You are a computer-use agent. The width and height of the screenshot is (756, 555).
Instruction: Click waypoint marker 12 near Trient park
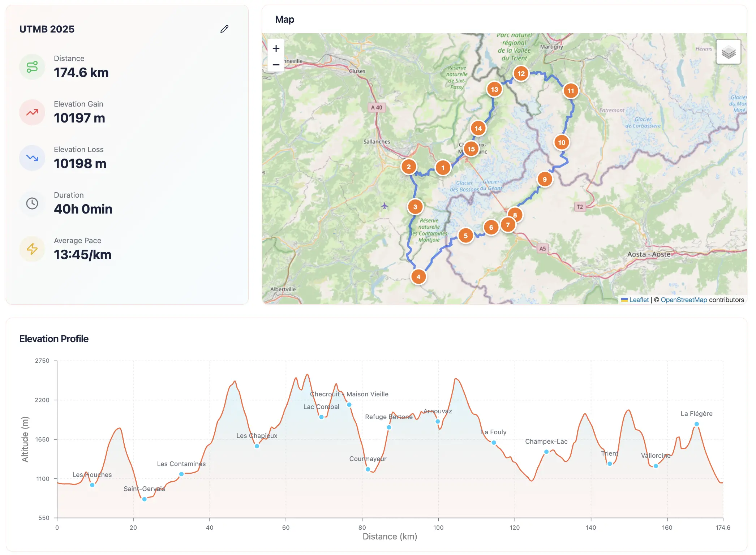521,73
